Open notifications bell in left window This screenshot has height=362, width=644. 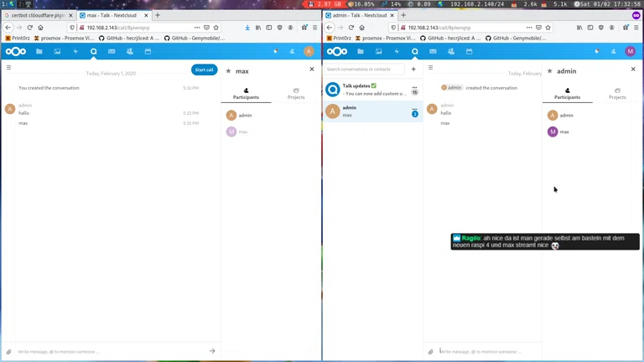[276, 51]
